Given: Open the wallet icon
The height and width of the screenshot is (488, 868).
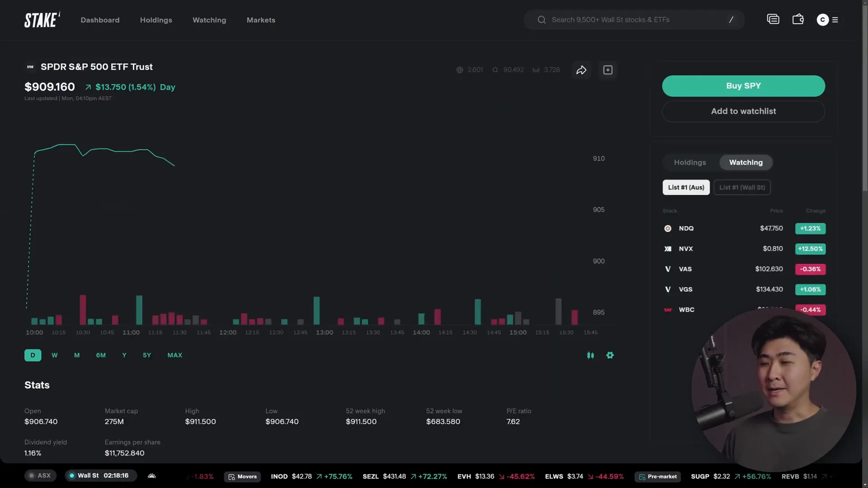Looking at the screenshot, I should pos(798,19).
